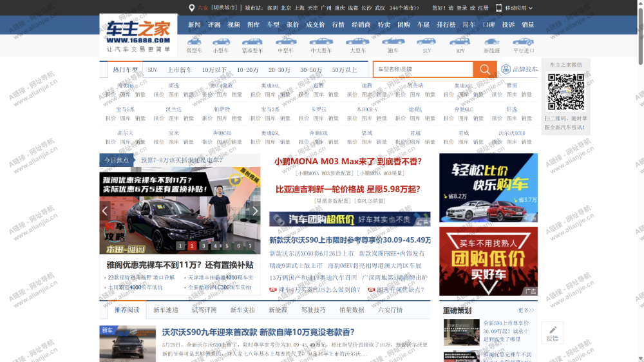
Task: Select the 跑车 sports car icon
Action: click(x=393, y=41)
